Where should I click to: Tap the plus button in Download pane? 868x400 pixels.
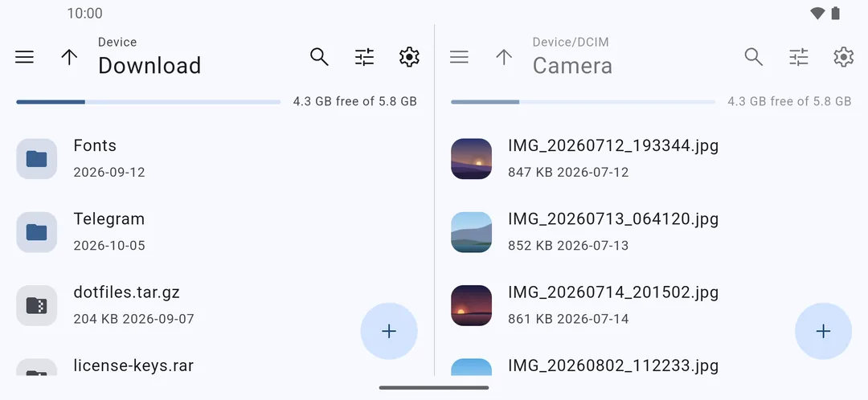coord(389,332)
